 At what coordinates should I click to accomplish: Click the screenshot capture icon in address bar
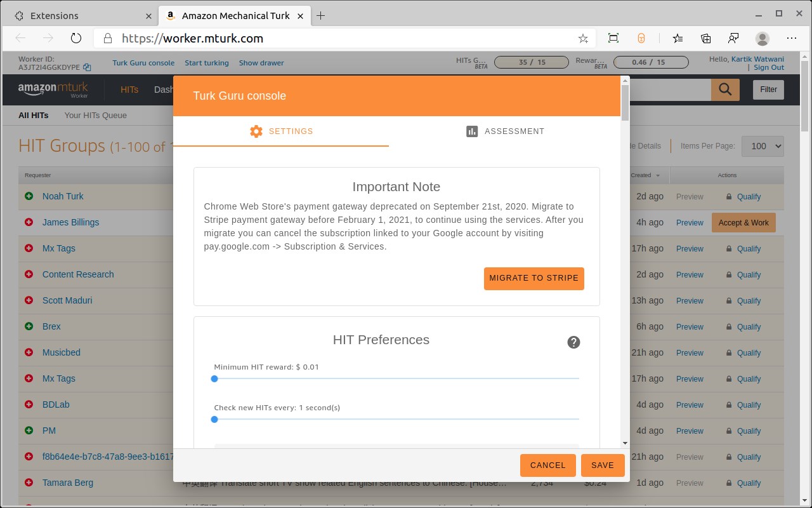pos(613,38)
